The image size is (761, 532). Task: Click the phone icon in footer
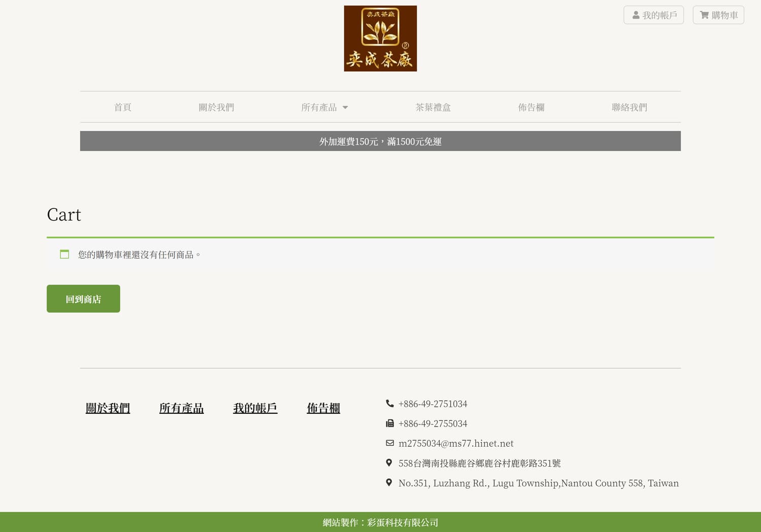coord(390,404)
